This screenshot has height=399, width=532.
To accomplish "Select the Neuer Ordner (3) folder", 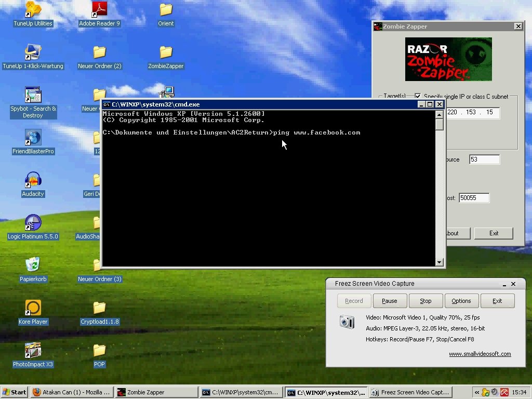I will click(99, 270).
